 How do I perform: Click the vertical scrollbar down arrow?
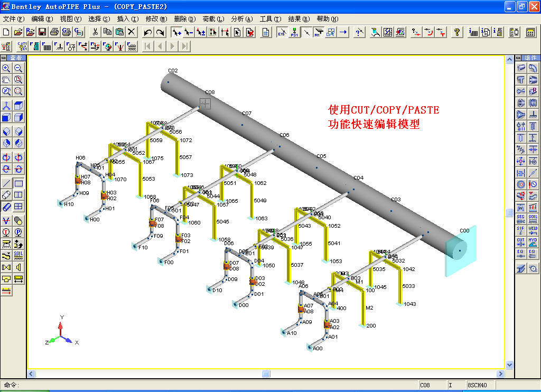click(509, 365)
